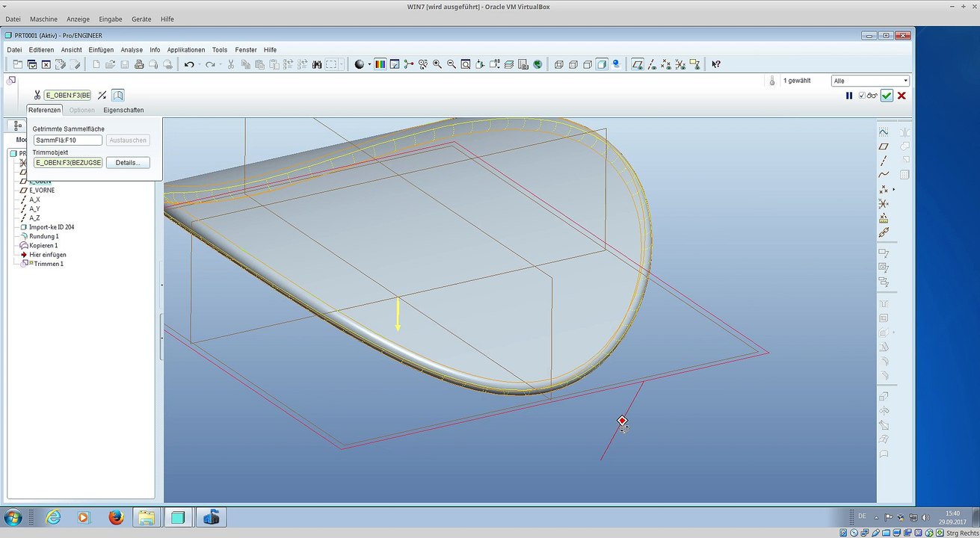Click the Undo arrow icon
This screenshot has width=980, height=538.
[188, 65]
